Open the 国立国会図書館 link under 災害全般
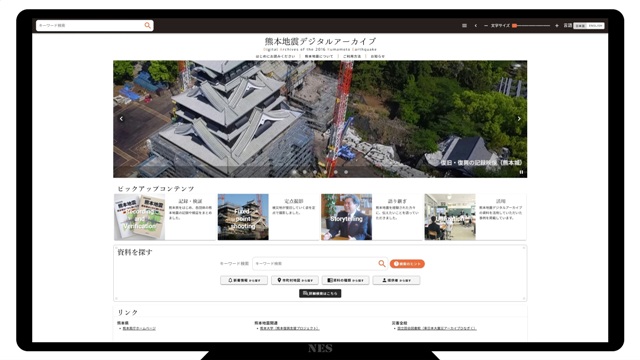This screenshot has width=640, height=360. 436,329
